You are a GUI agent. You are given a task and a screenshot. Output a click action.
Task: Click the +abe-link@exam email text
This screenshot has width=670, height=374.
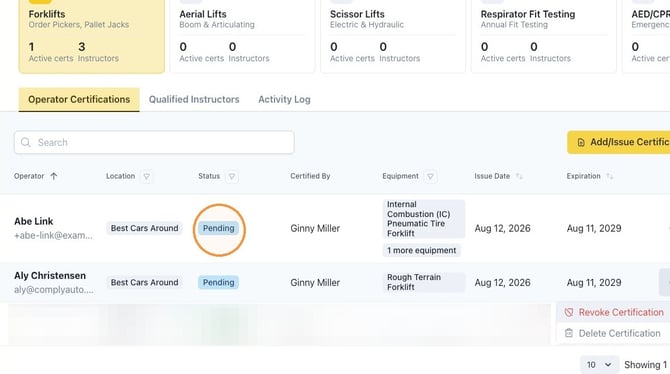pos(53,236)
